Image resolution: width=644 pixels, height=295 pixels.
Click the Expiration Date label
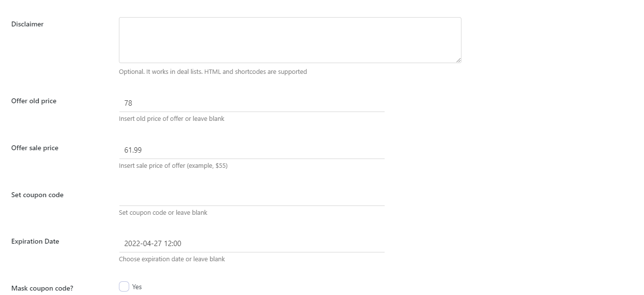[35, 241]
